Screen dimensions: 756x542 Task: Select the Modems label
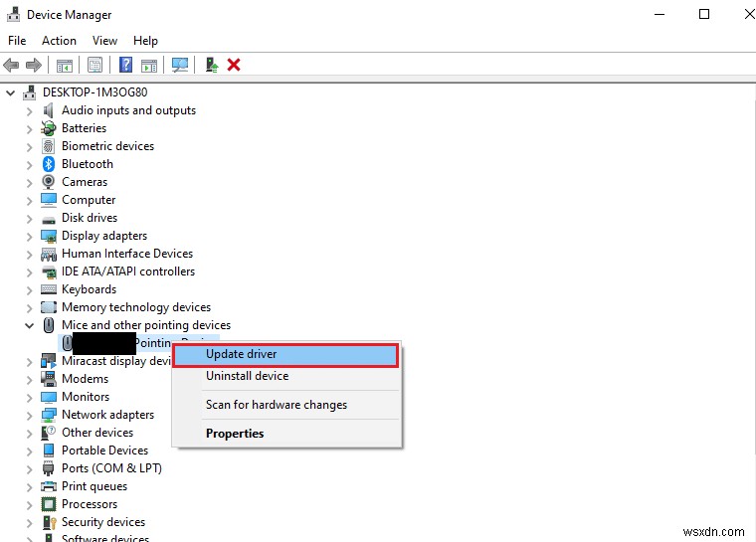(85, 379)
